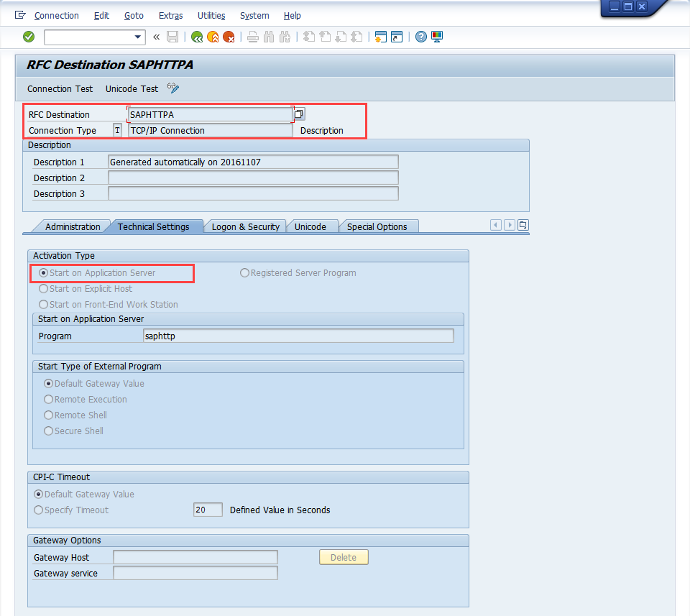Collapse command field with double-chevron icon
Image resolution: width=690 pixels, height=616 pixels.
(156, 37)
